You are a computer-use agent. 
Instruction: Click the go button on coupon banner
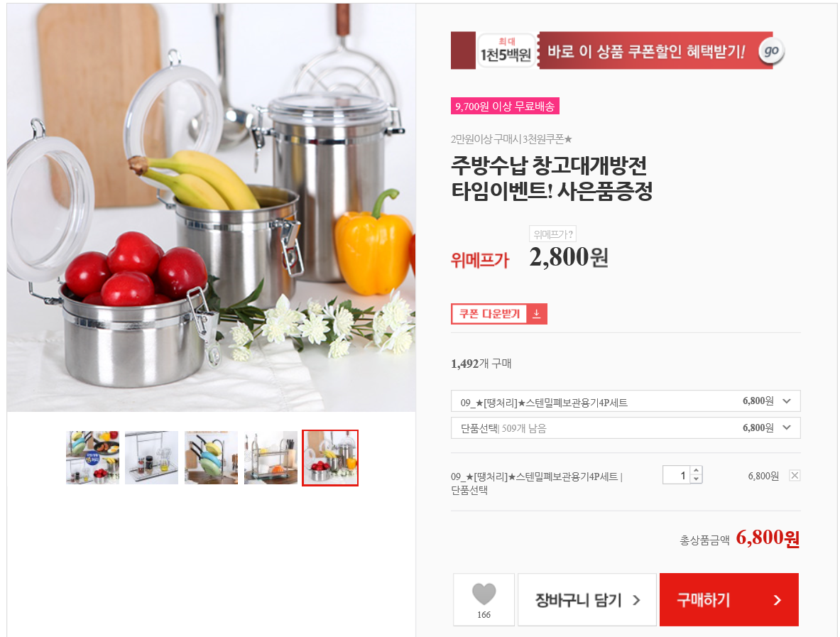tap(771, 51)
